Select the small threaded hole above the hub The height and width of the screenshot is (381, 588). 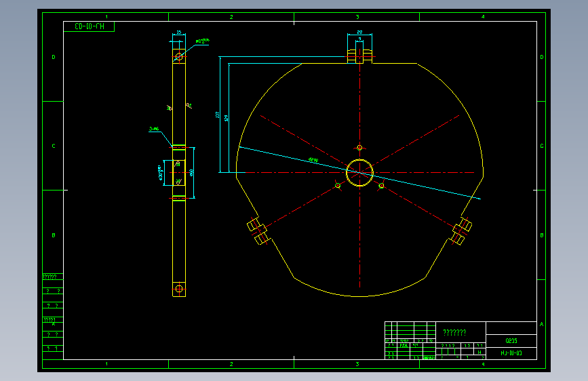(x=359, y=148)
